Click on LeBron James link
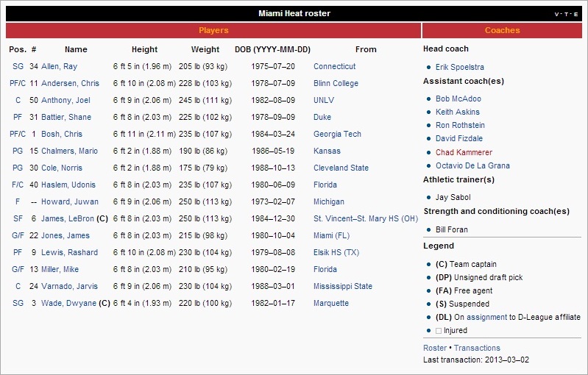 (x=68, y=218)
